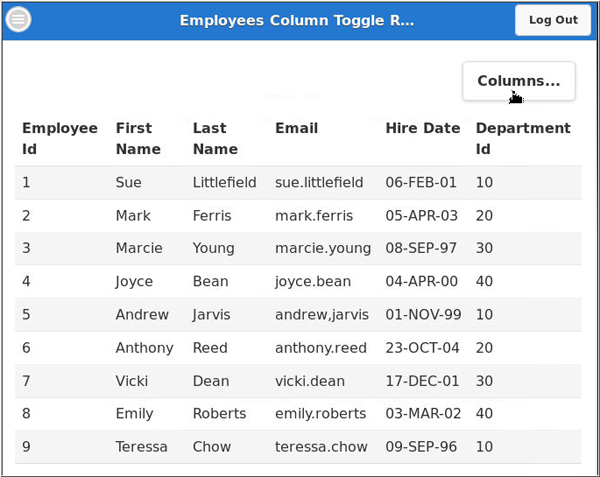Click the anthony.reed email cell

coord(320,348)
